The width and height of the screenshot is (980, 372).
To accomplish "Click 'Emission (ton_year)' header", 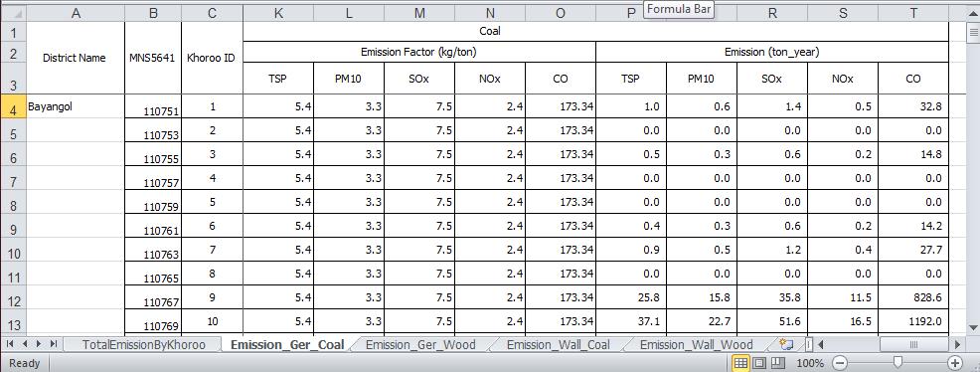I will coord(772,53).
